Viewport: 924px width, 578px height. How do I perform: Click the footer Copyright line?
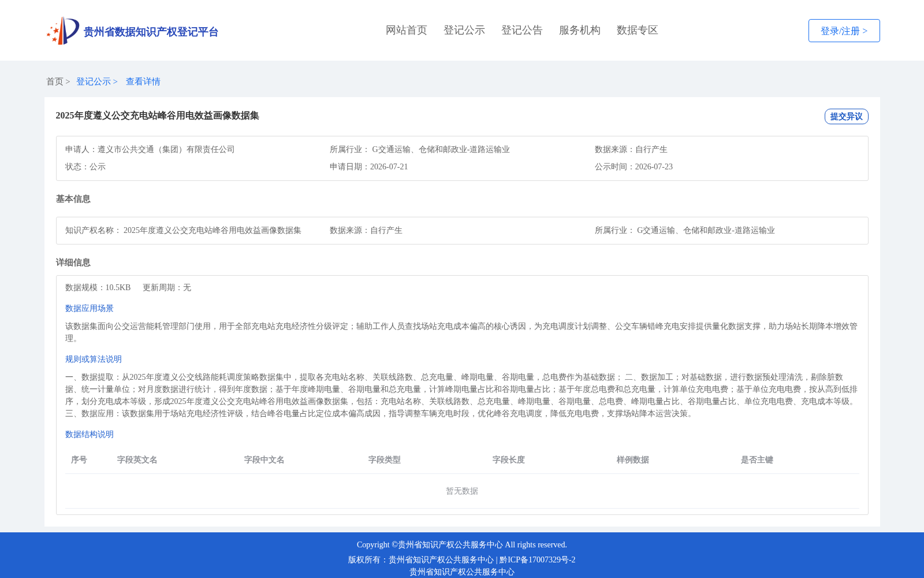tap(462, 544)
